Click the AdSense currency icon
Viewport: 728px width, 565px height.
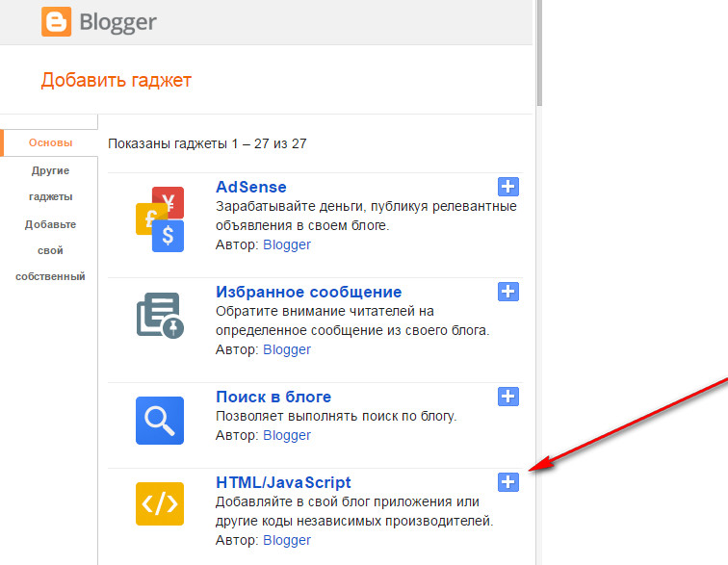(x=160, y=219)
